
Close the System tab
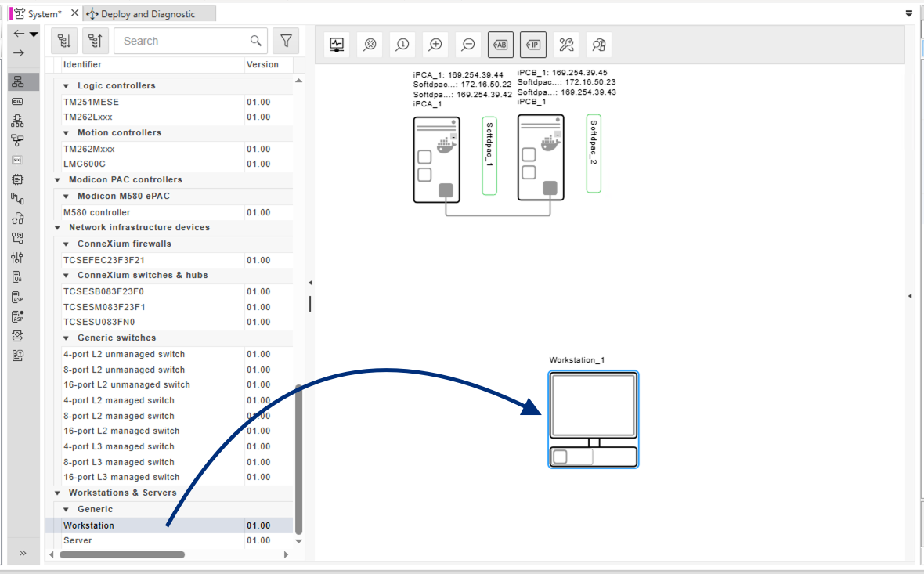[75, 13]
